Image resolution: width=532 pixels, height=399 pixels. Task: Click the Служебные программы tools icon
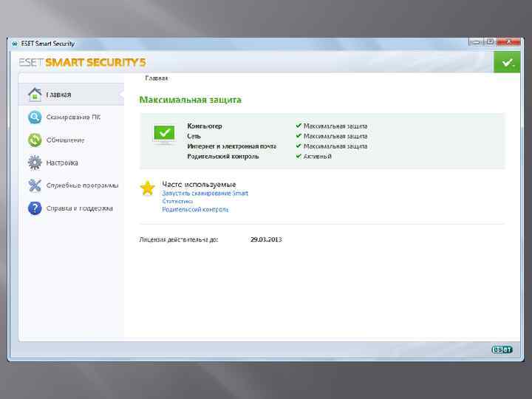[x=35, y=185]
